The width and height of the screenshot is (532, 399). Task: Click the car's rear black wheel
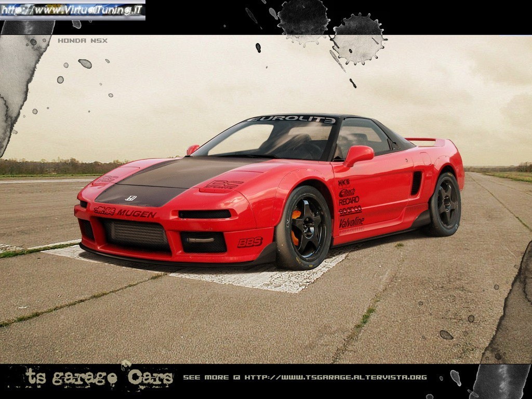(x=445, y=204)
